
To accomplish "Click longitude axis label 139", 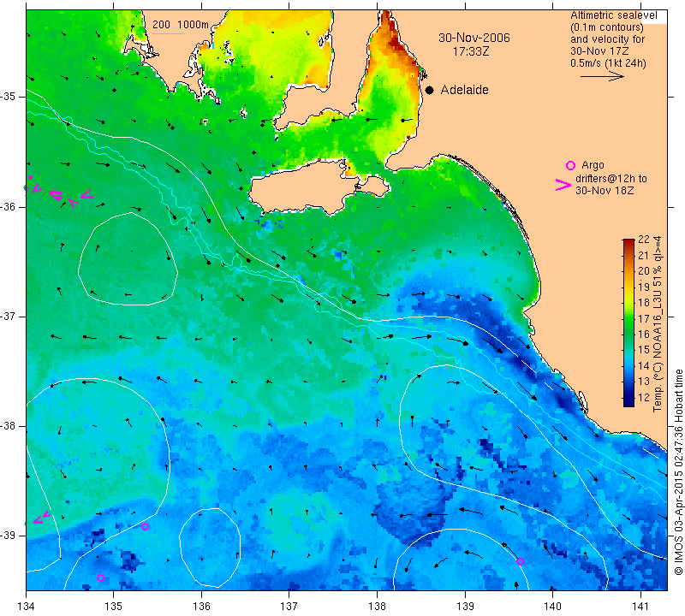I will [x=465, y=606].
